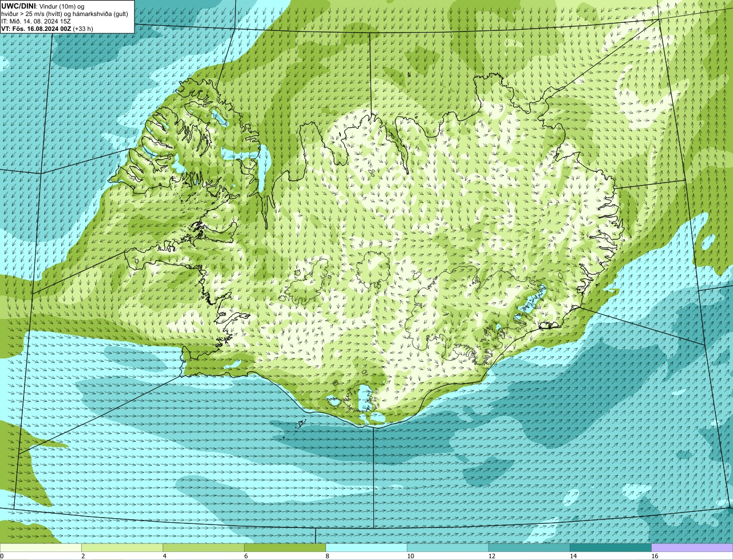Viewport: 733px width, 560px height.
Task: Click the purple above-16 m/s legend swatch
Action: (692, 548)
